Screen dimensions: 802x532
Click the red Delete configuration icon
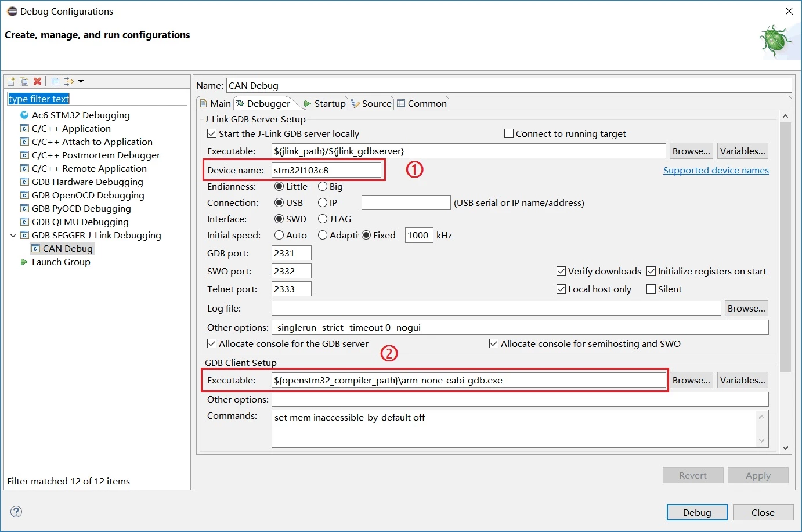point(37,81)
